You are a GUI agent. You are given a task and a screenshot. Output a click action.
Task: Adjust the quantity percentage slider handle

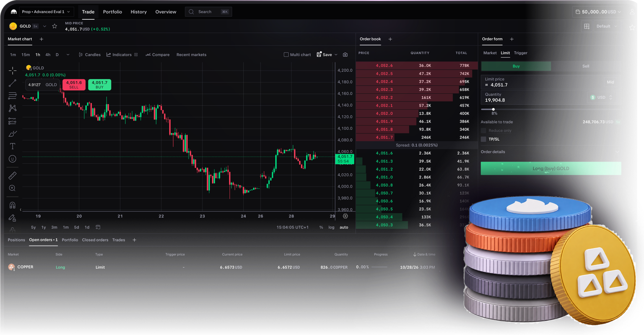pyautogui.click(x=493, y=109)
